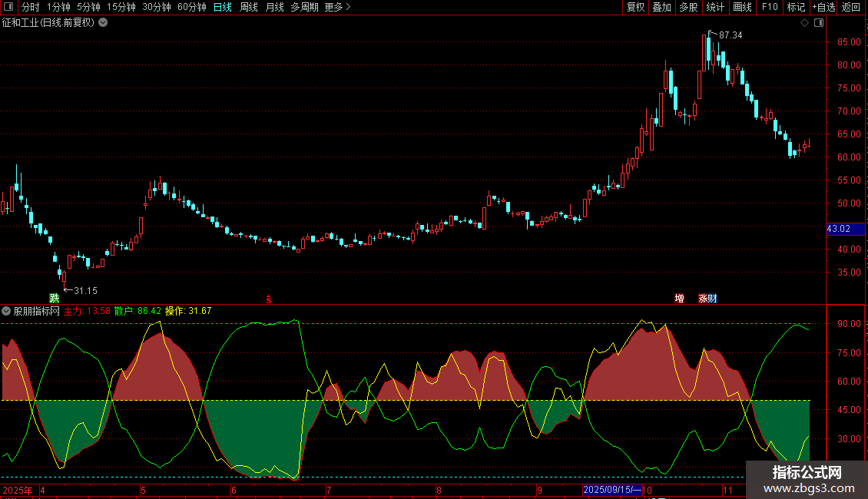Add stock with +自选 button
Screen dimensions: 868x499
click(x=823, y=7)
